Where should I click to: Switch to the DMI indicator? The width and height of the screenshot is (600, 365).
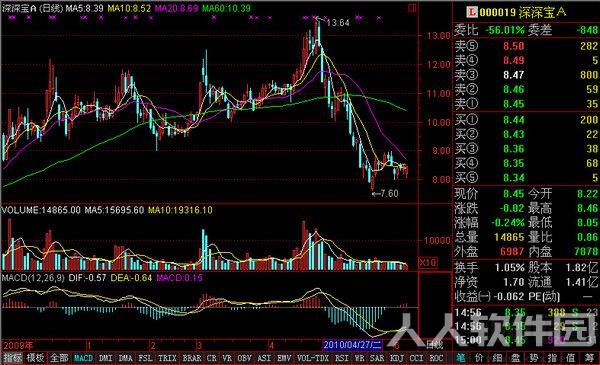(x=105, y=358)
